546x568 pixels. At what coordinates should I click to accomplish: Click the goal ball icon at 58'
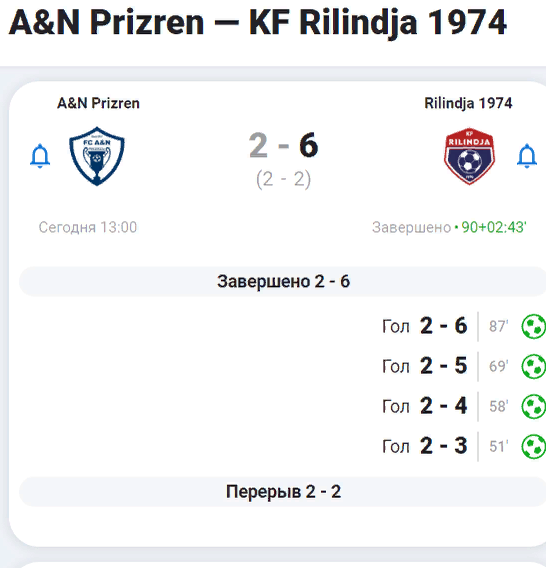[534, 406]
